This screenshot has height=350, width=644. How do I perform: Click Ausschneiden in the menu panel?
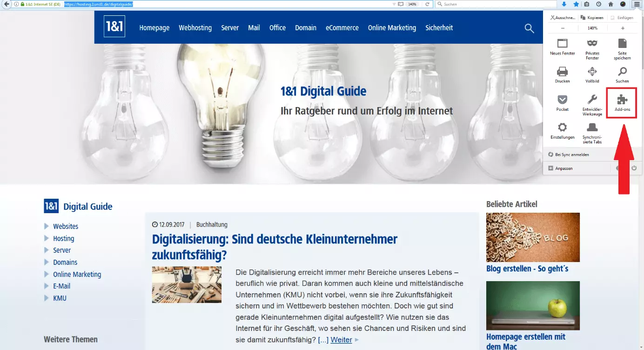click(x=563, y=18)
